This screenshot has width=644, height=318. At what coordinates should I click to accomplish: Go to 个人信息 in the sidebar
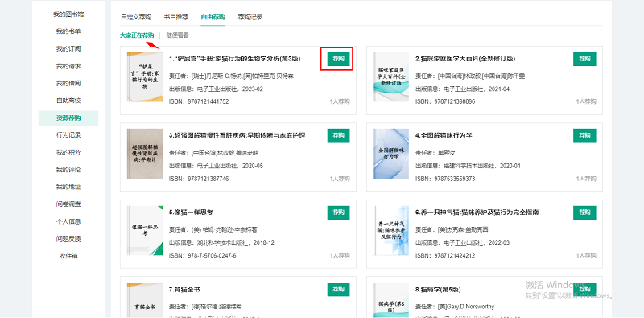coord(68,221)
